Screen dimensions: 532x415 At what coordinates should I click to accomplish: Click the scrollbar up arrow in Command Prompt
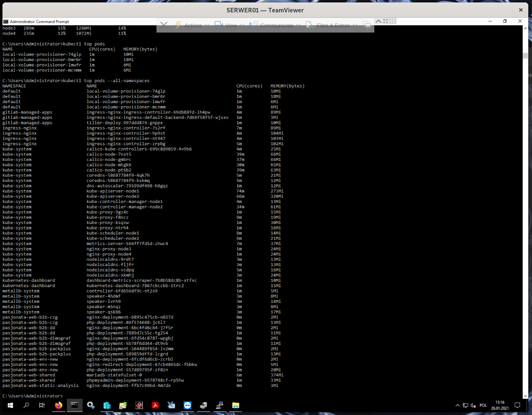pyautogui.click(x=525, y=28)
